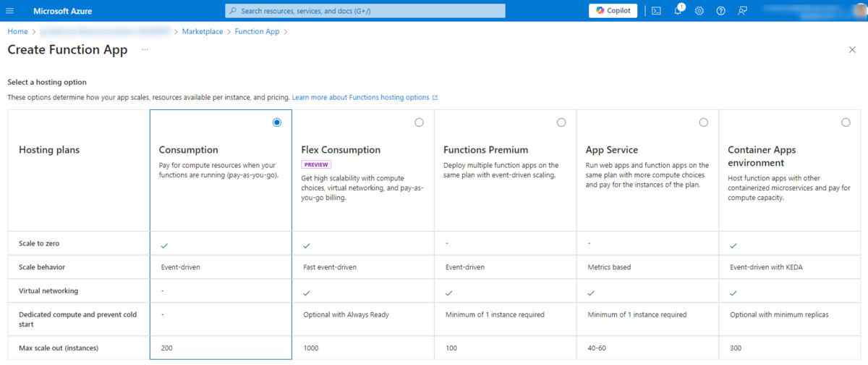
Task: Select the Consumption radio button
Action: [277, 122]
